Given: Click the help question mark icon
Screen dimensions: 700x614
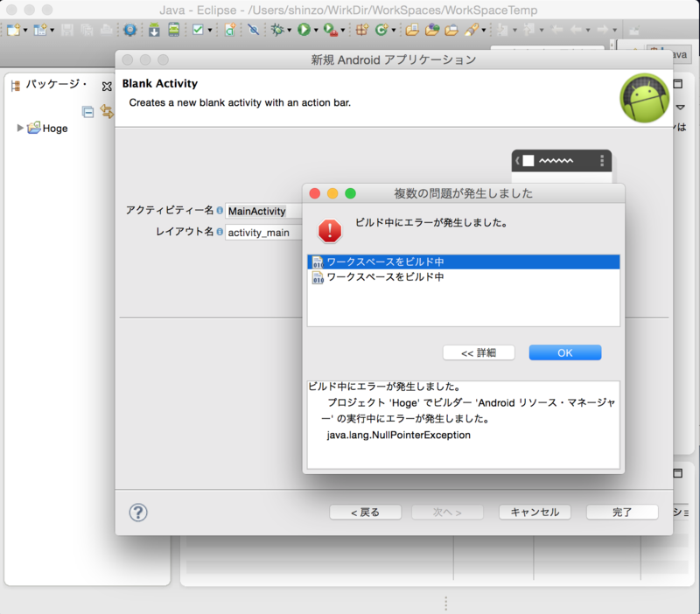Looking at the screenshot, I should [x=138, y=513].
